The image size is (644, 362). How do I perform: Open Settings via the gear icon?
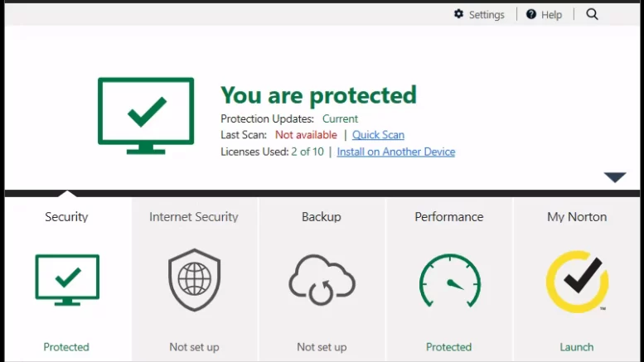pyautogui.click(x=459, y=14)
